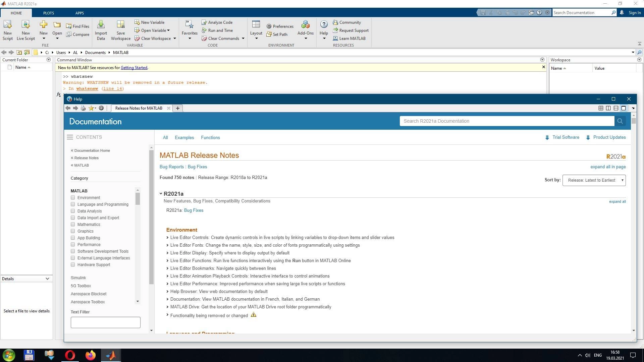This screenshot has width=644, height=362.
Task: Open the Add-Ons manager
Action: coord(305,30)
